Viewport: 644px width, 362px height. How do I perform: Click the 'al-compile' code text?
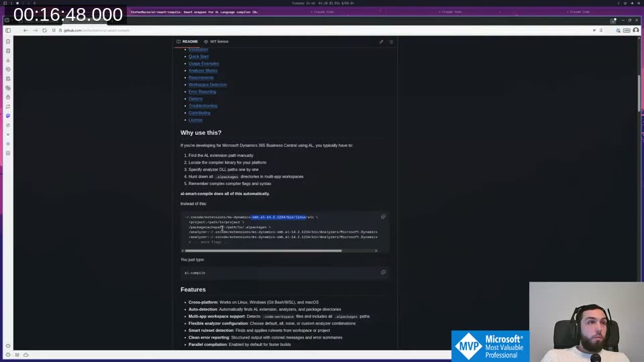[195, 273]
